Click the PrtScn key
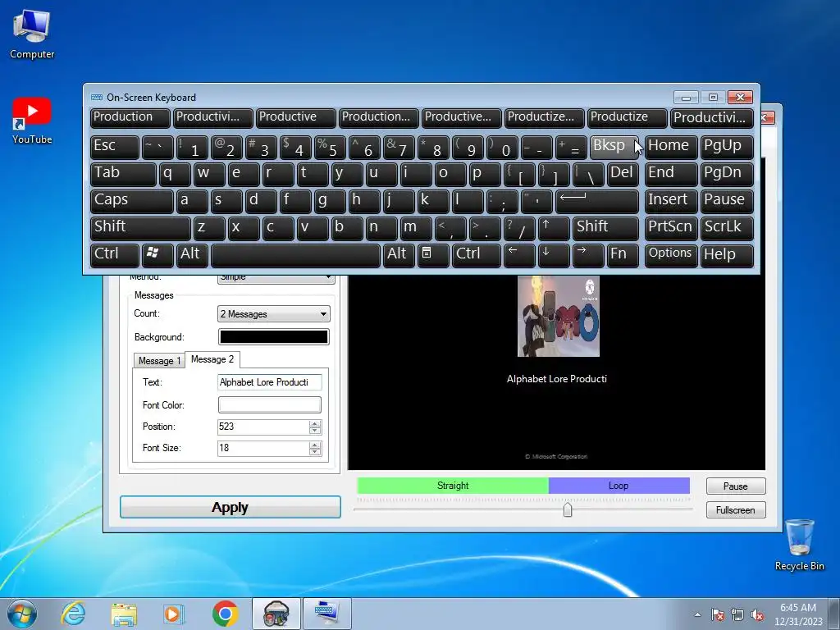The width and height of the screenshot is (840, 630). tap(671, 228)
